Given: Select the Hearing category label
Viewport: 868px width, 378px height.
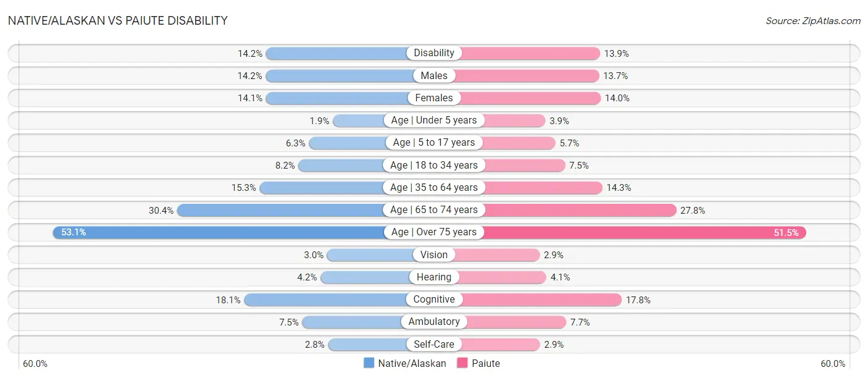Looking at the screenshot, I should point(434,277).
